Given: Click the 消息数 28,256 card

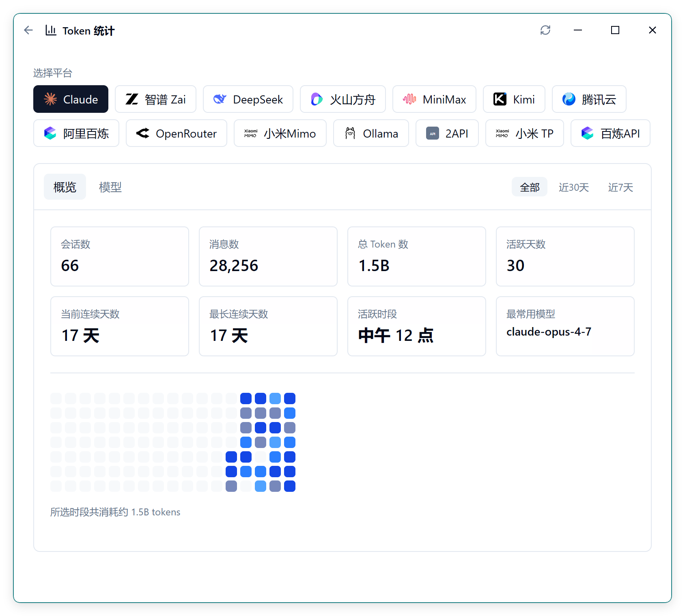Looking at the screenshot, I should tap(268, 256).
